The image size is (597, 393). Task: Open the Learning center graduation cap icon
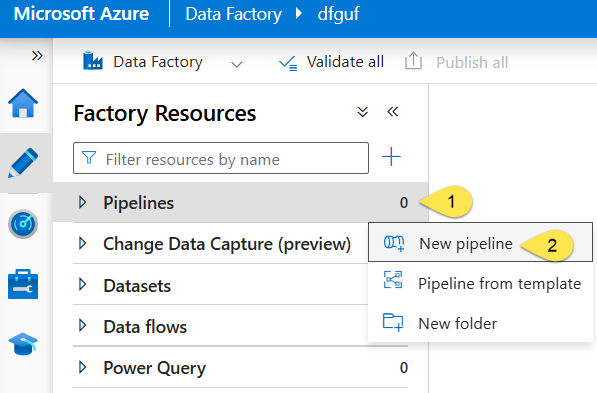pos(23,344)
